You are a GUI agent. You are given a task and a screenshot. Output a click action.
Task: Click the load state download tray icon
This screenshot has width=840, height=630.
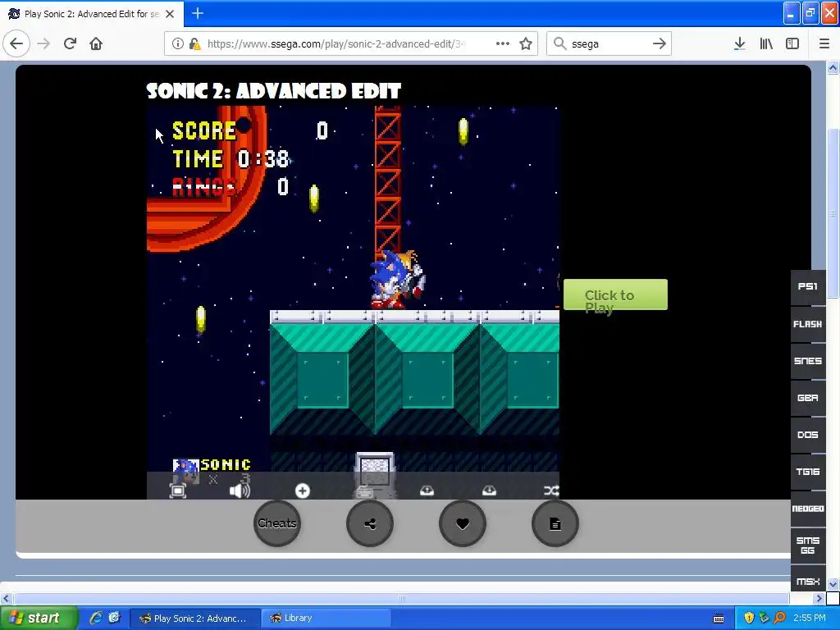tap(489, 491)
